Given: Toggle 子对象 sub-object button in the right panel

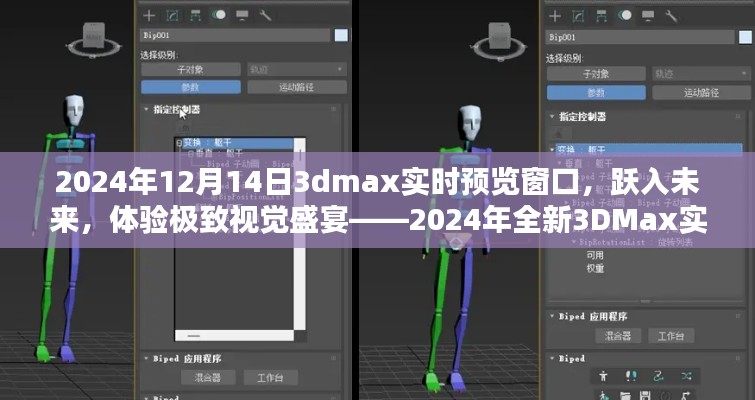Looking at the screenshot, I should [x=596, y=74].
